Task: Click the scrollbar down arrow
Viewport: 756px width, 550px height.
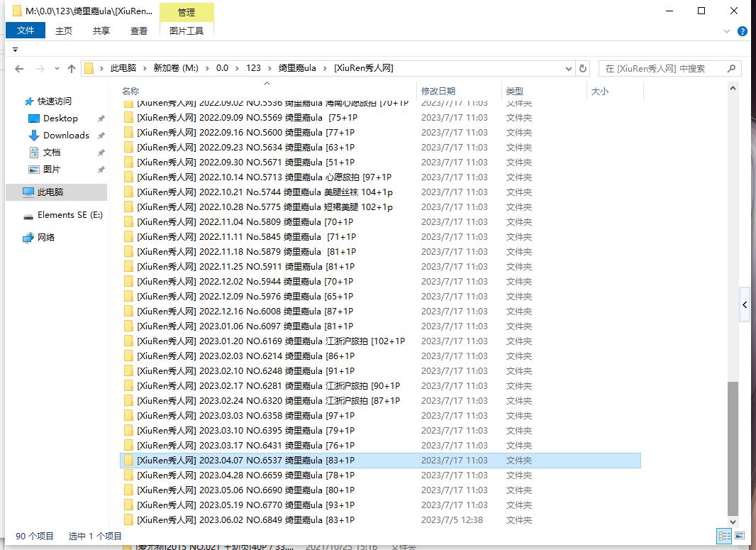Action: (733, 522)
